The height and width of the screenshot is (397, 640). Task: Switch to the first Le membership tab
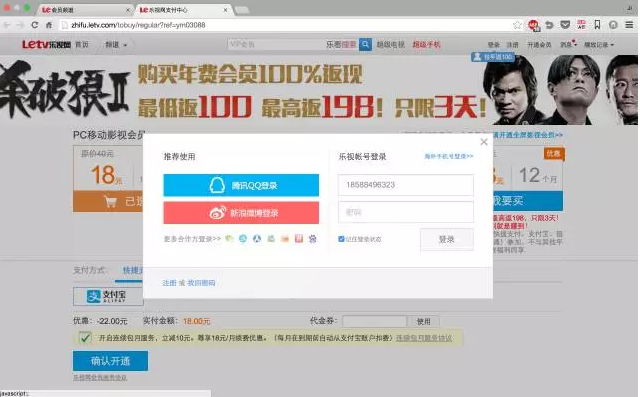tap(86, 10)
